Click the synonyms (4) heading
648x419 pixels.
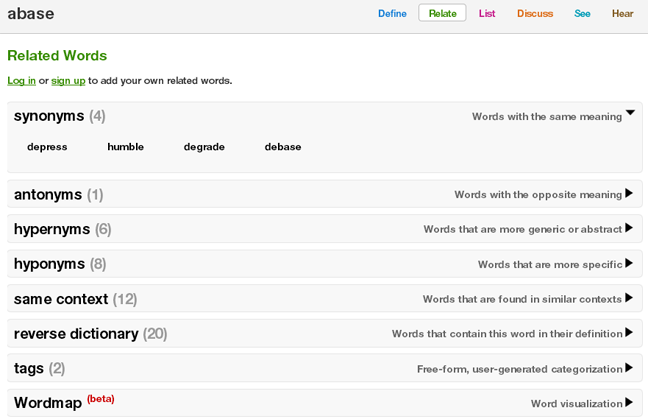[x=60, y=116]
